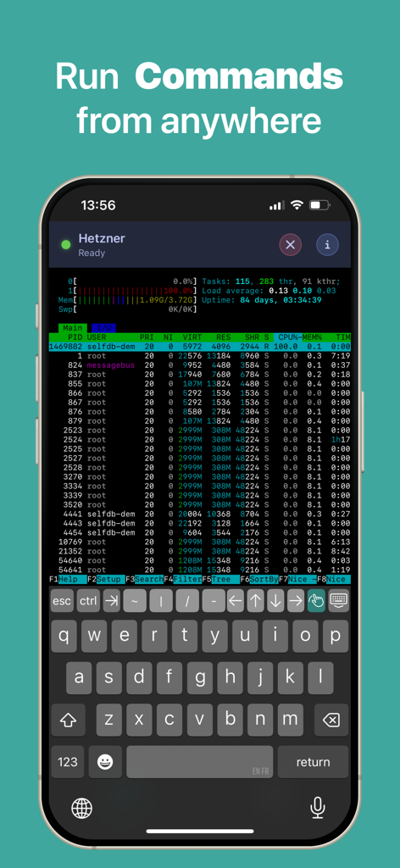Select process row PID 4441 selfdb-dem
This screenshot has width=400, height=868.
[x=200, y=514]
